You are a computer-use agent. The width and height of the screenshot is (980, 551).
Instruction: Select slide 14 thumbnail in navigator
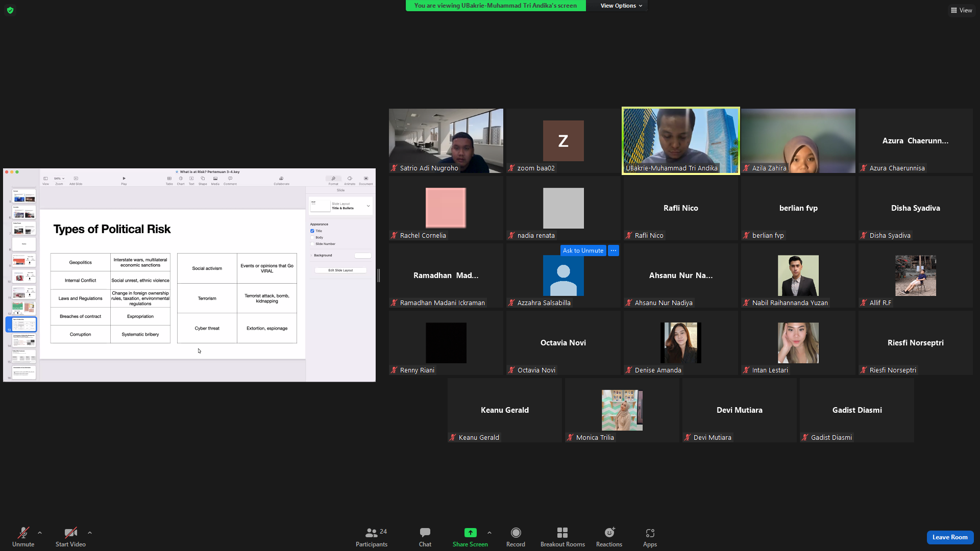(x=24, y=340)
